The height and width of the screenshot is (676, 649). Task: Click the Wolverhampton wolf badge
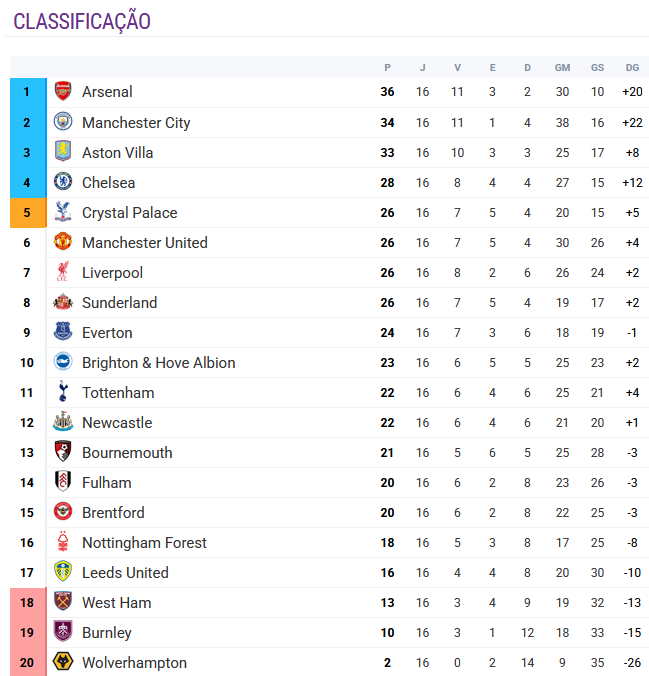click(x=63, y=662)
